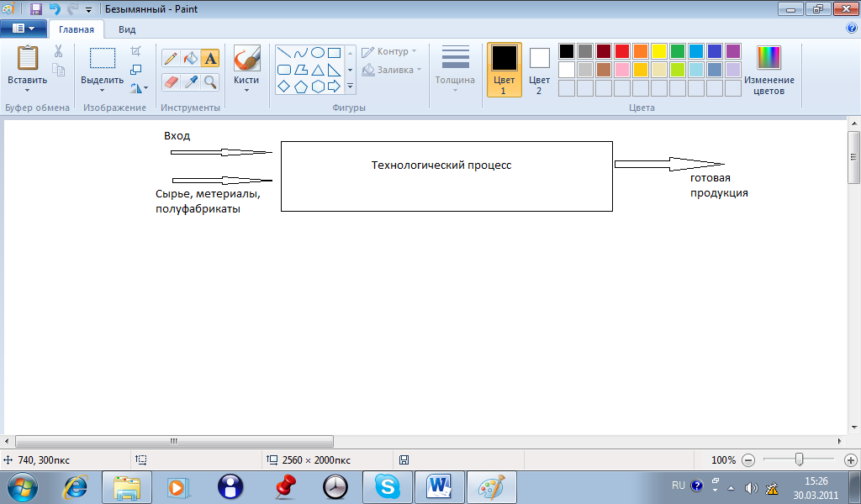861x504 pixels.
Task: Open the Customize Quick Access Toolbar dropdown
Action: [88, 9]
